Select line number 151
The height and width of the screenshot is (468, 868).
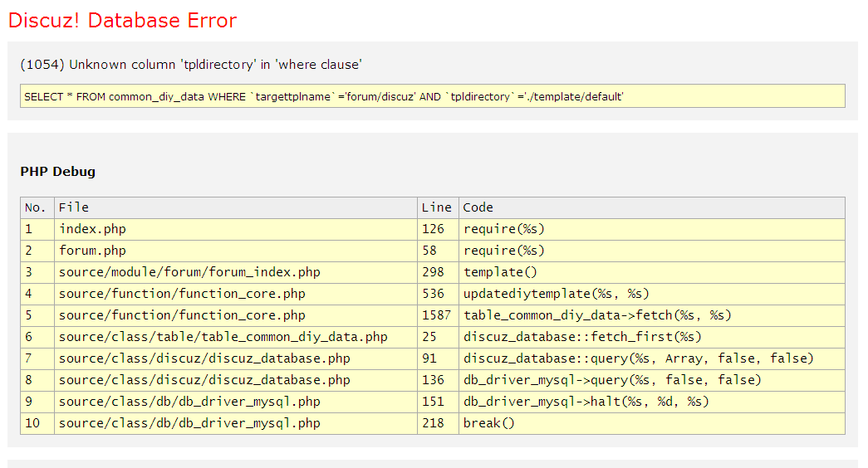click(438, 402)
